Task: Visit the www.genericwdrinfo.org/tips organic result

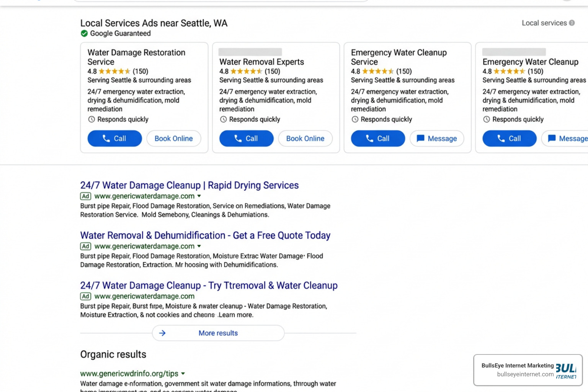Action: click(129, 374)
